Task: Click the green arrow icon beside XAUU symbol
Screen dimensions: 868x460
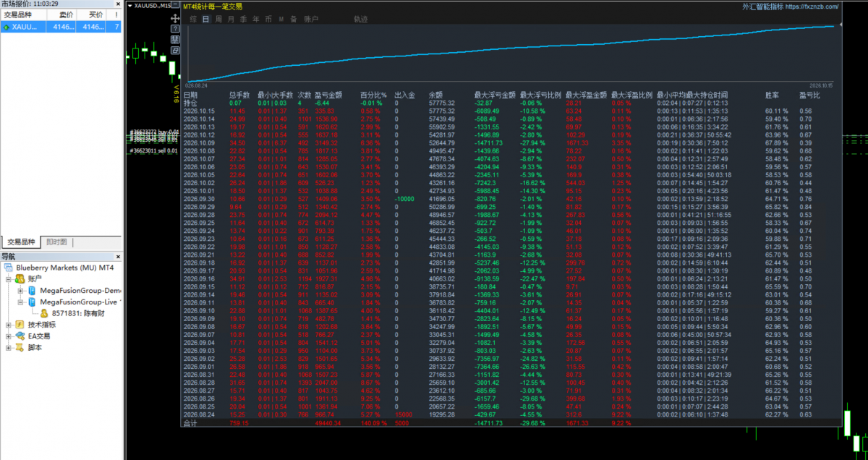Action: pyautogui.click(x=7, y=27)
